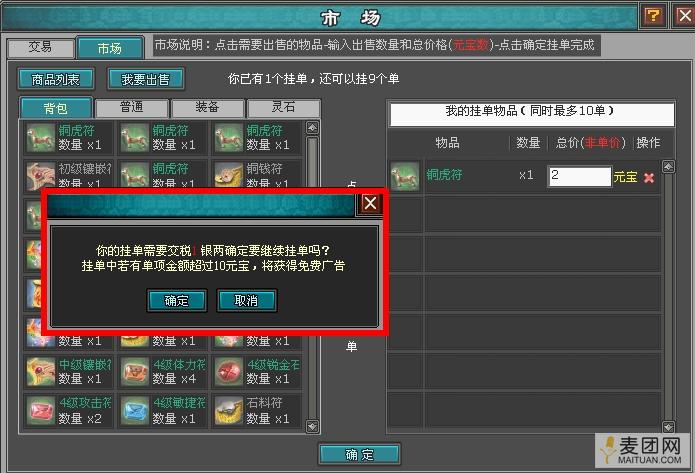Confirm the listing by pressing 确定 in dialog
Image resolution: width=695 pixels, height=473 pixels.
click(176, 300)
